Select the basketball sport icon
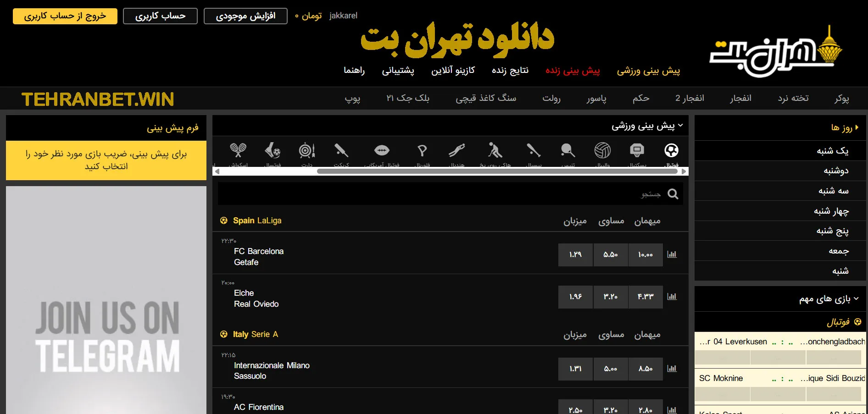This screenshot has width=868, height=414. 637,150
